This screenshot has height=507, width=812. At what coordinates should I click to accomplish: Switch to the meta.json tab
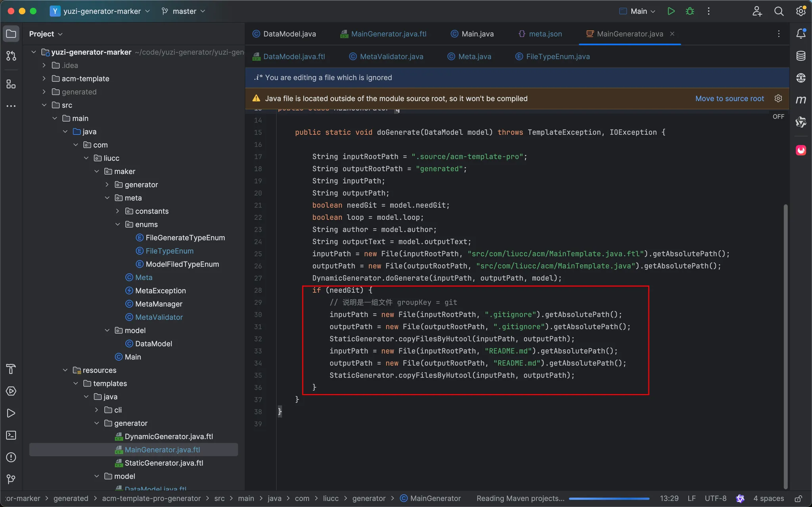[x=545, y=34]
